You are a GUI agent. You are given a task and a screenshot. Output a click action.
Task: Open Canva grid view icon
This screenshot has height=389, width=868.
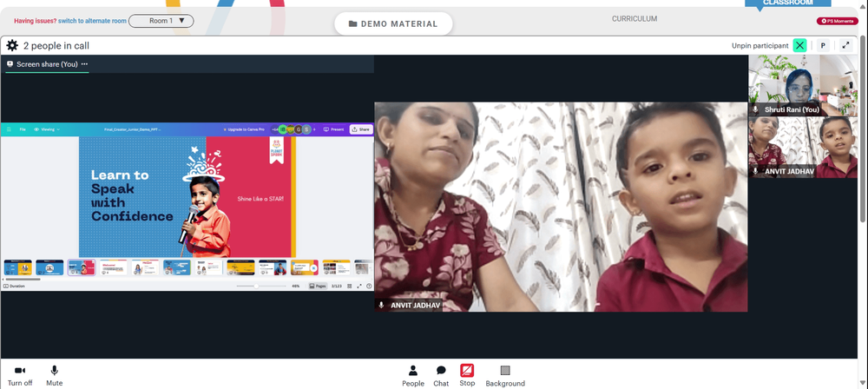point(349,286)
